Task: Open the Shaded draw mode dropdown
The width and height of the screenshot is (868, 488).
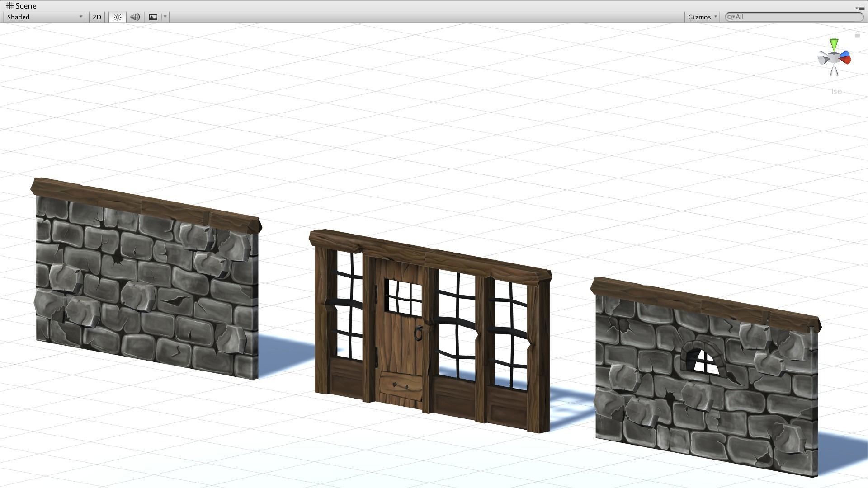Action: pyautogui.click(x=44, y=17)
